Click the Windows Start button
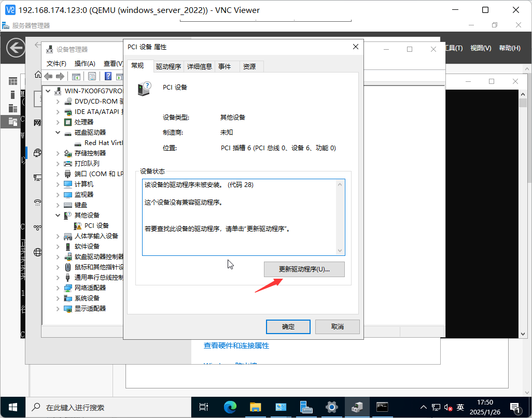This screenshot has width=532, height=418. [13, 407]
